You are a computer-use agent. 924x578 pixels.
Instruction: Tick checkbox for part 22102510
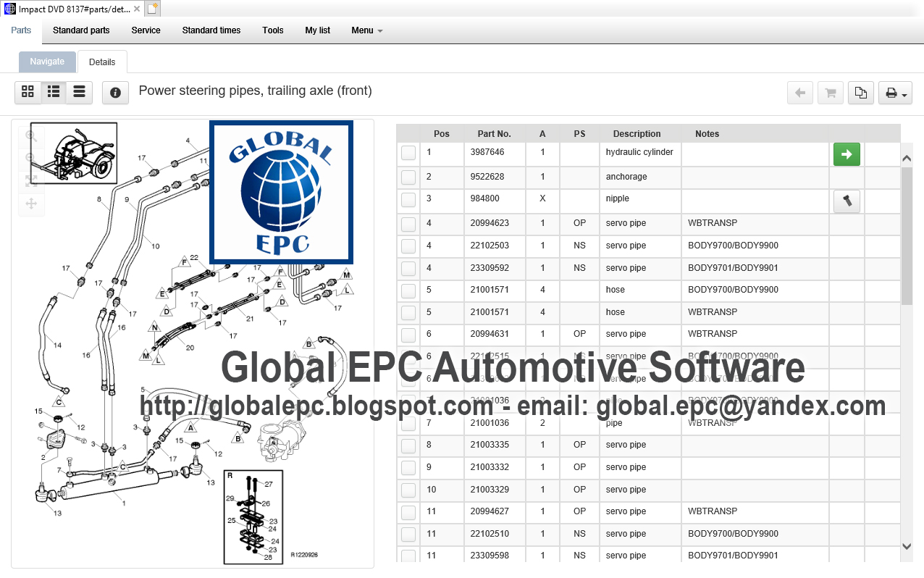(408, 535)
